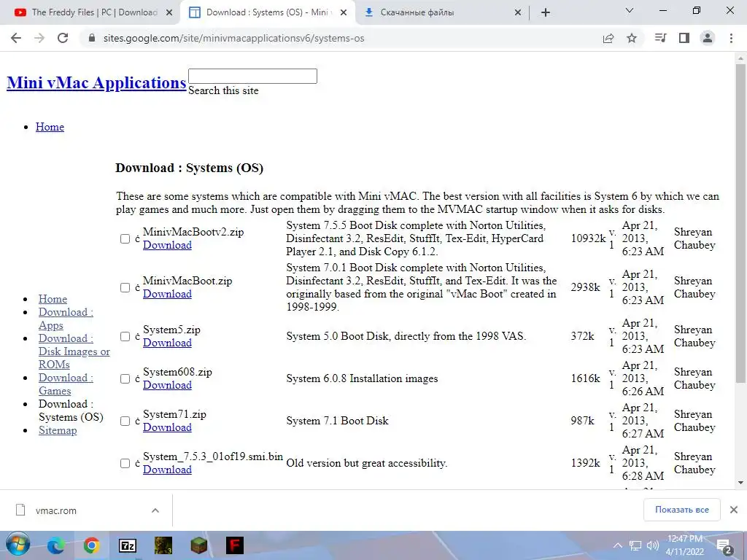Open Download : Games sidebar link

66,384
